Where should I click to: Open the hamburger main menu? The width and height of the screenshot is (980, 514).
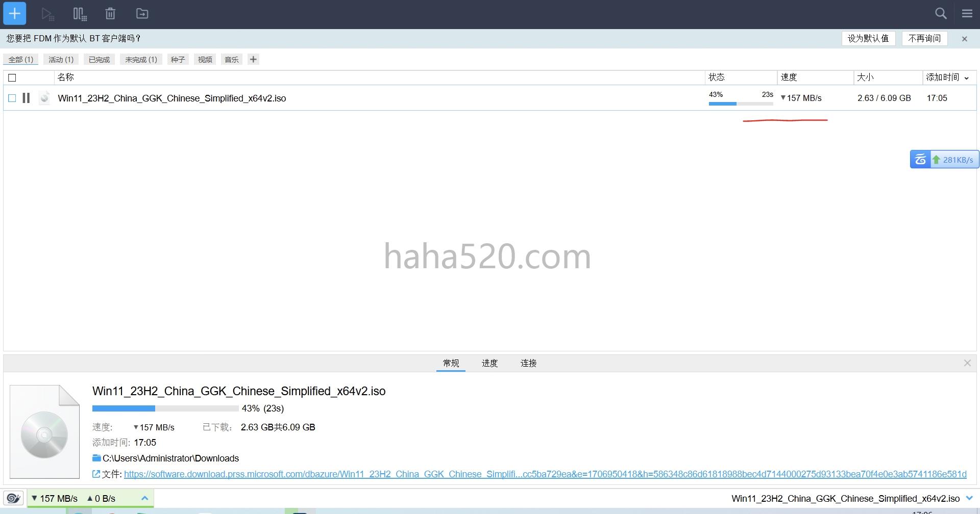[x=967, y=14]
